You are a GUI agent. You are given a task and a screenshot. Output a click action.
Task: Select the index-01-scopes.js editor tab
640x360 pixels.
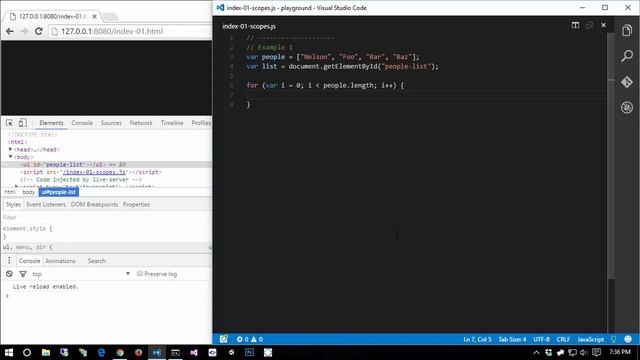(249, 26)
